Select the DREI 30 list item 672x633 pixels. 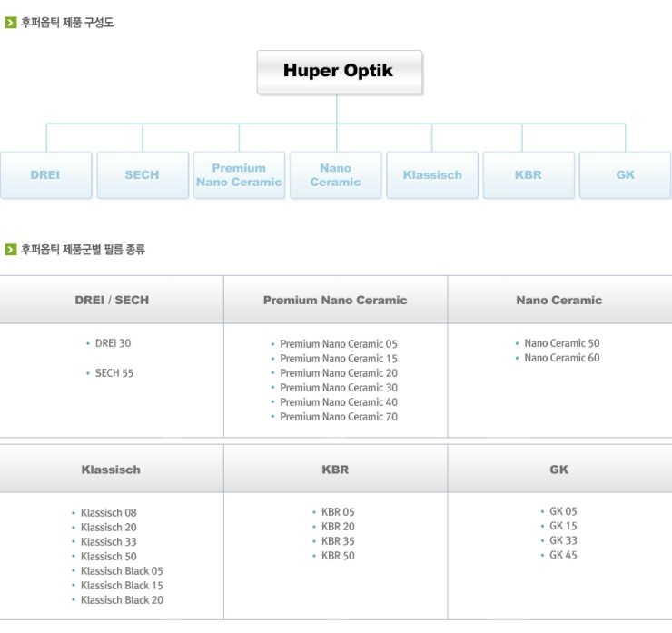(113, 343)
